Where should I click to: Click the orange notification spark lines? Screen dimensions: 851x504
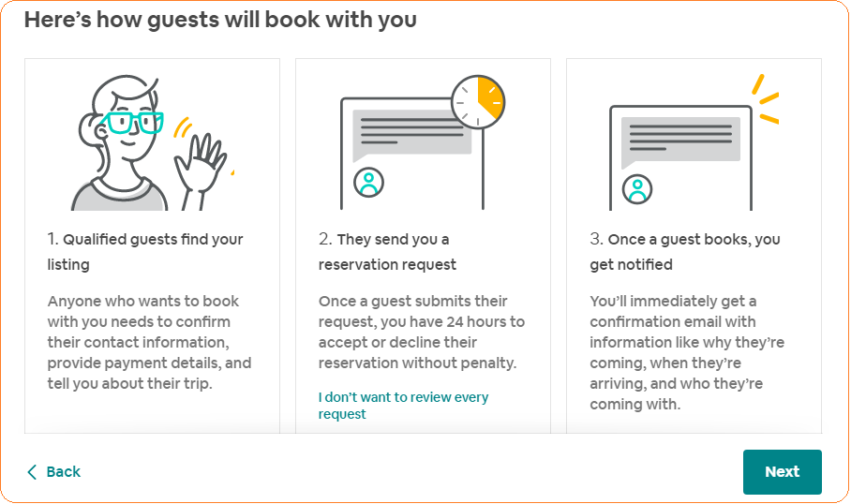pos(768,98)
